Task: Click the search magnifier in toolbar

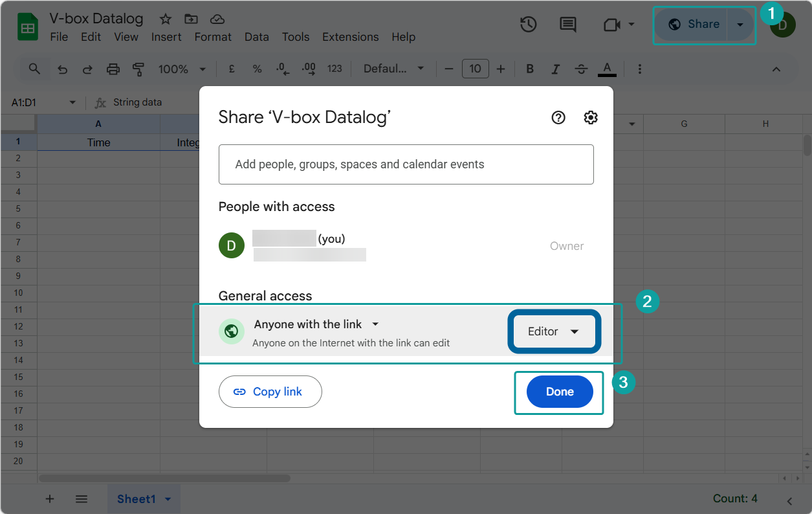Action: click(x=34, y=69)
